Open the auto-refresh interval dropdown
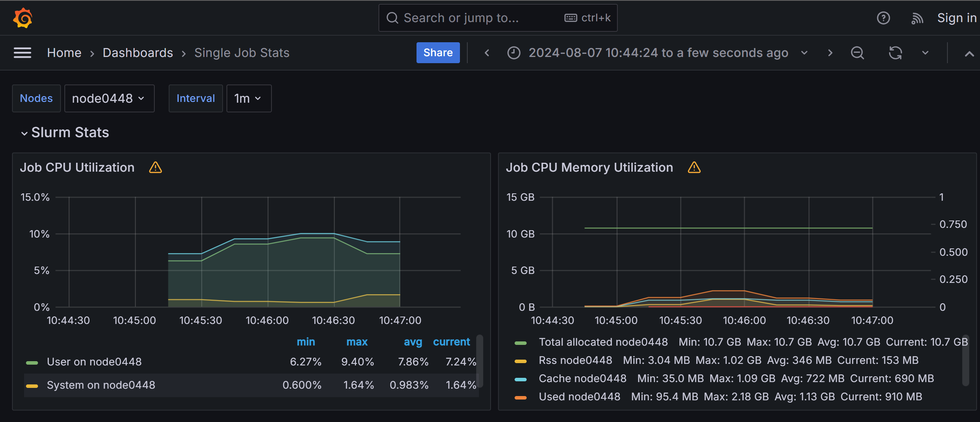 (925, 53)
